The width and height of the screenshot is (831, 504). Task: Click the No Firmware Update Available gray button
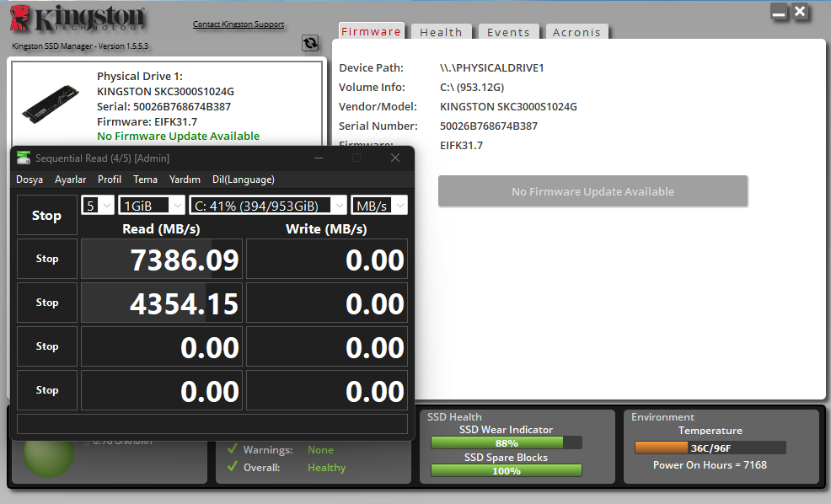(x=593, y=191)
